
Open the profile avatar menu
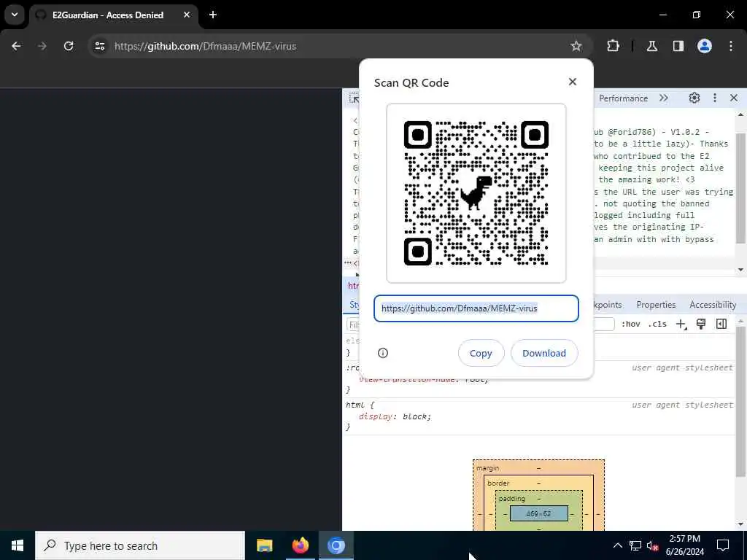click(x=704, y=46)
